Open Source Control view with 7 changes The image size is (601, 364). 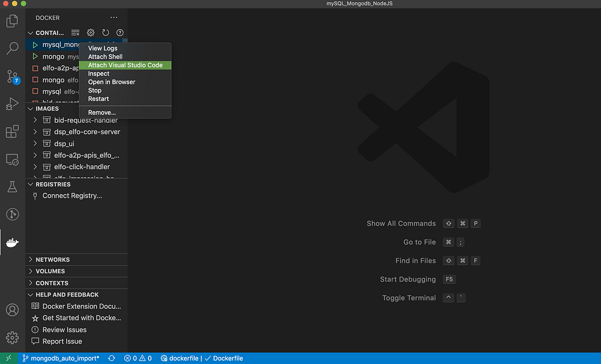12,76
